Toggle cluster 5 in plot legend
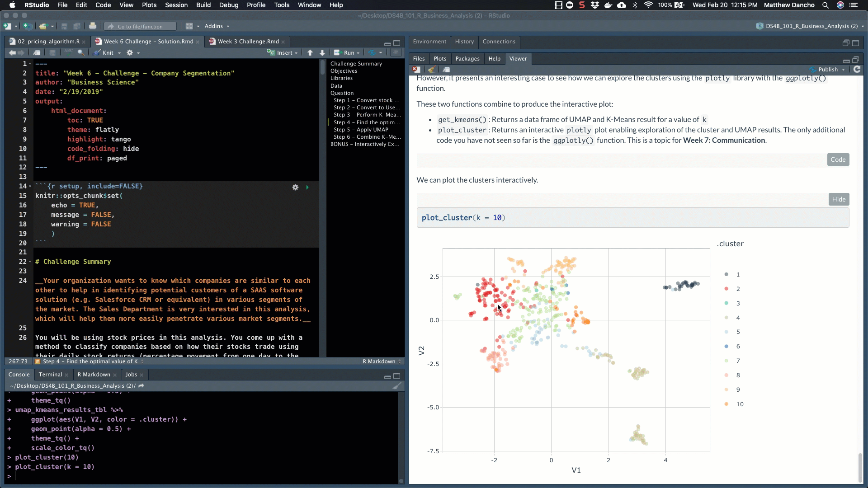 (x=732, y=332)
